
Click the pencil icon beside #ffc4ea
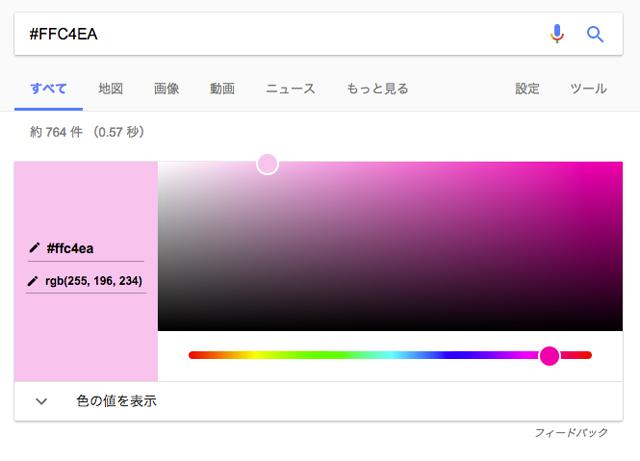point(34,248)
